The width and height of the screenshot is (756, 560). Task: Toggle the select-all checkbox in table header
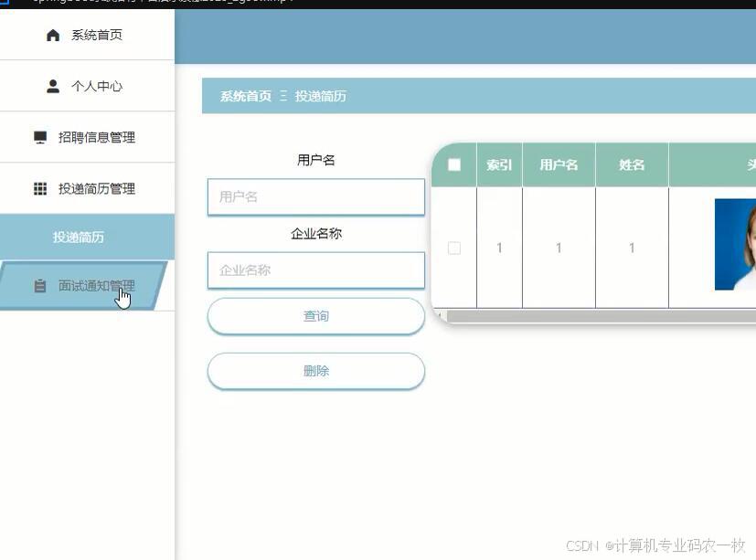coord(454,165)
